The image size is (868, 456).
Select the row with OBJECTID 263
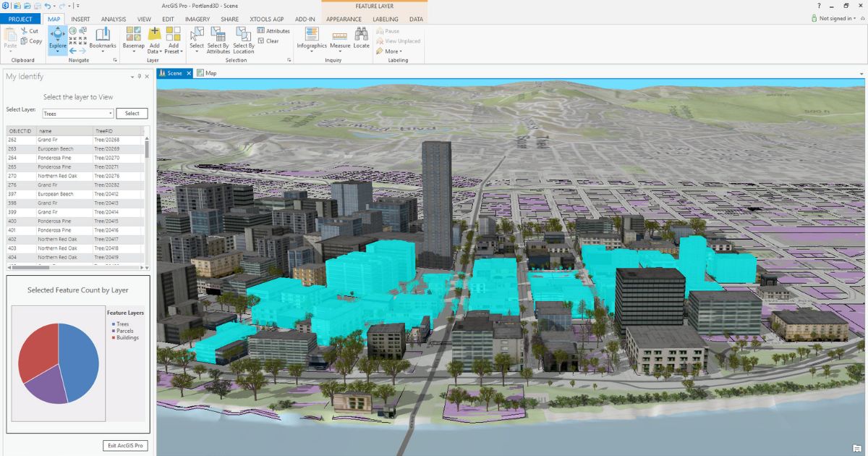(75, 149)
